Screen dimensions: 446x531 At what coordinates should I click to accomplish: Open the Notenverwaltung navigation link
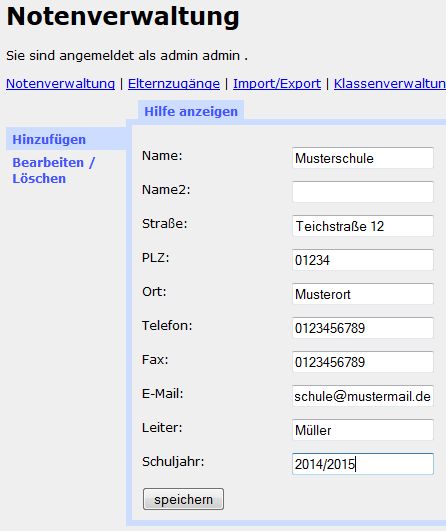60,83
